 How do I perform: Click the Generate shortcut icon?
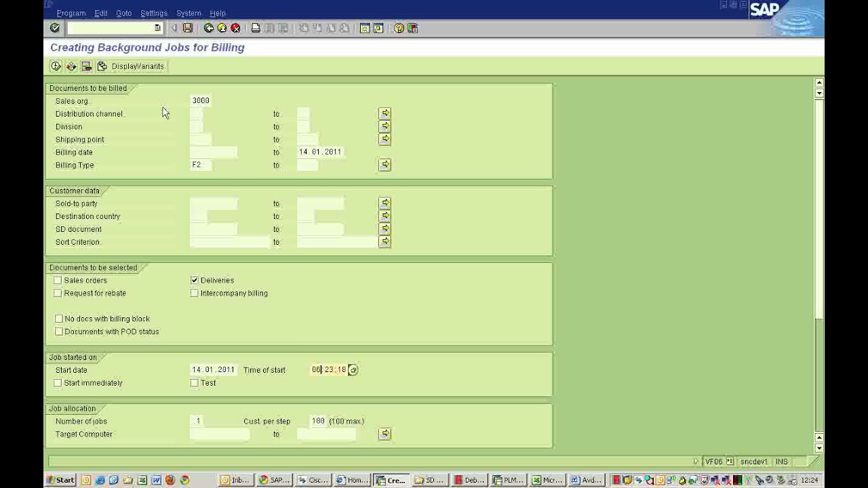[x=378, y=28]
